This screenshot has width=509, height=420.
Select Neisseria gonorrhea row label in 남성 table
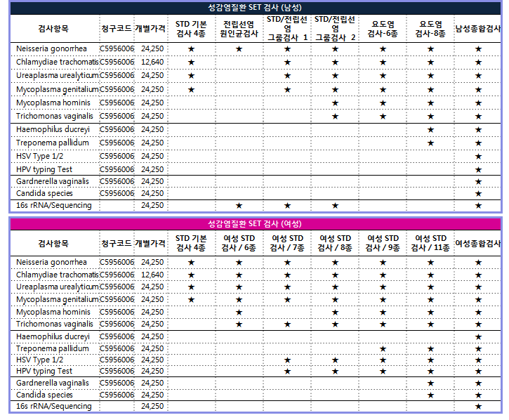pos(52,48)
